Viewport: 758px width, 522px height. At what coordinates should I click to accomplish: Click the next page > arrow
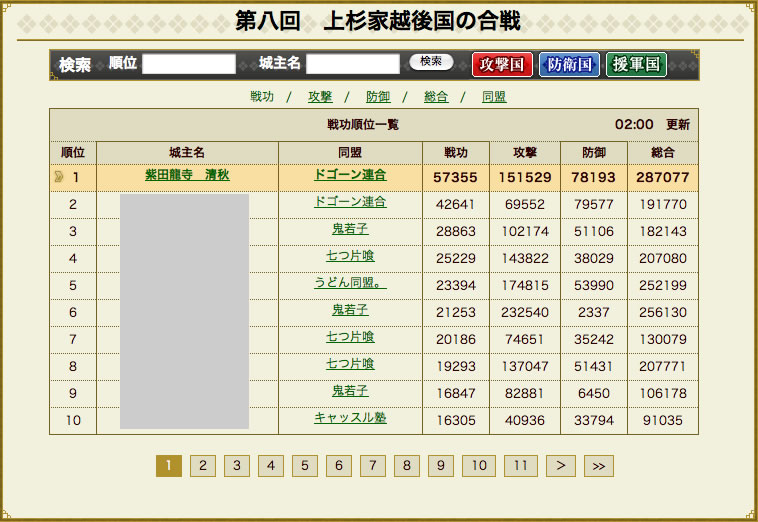coord(561,466)
